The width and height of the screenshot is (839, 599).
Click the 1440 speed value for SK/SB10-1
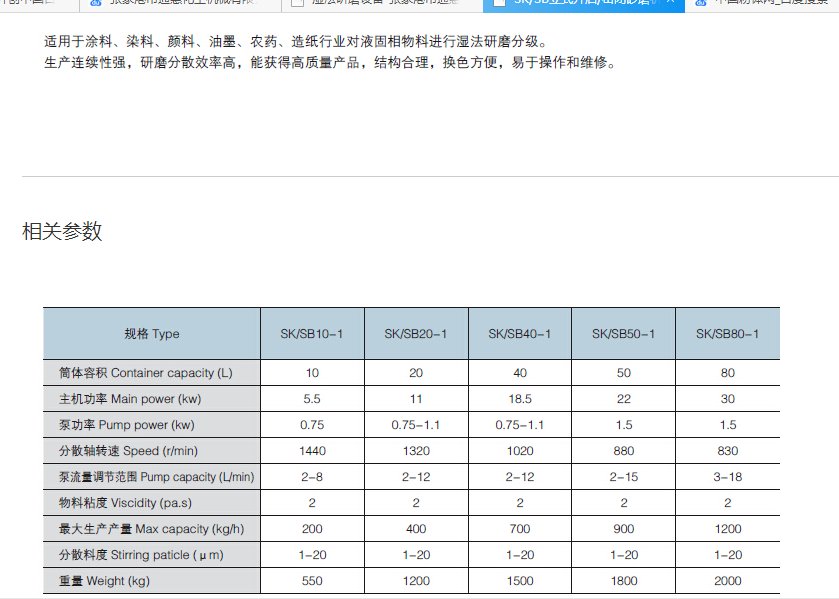312,451
